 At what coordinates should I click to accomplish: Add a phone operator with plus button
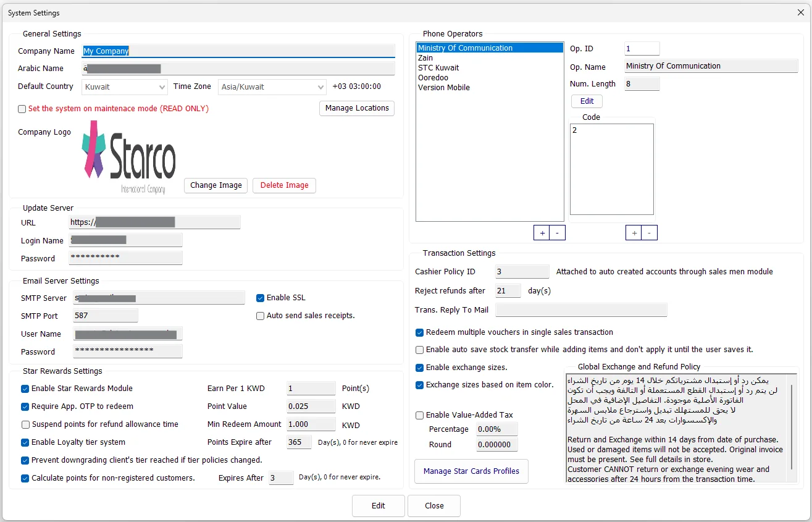(x=542, y=233)
